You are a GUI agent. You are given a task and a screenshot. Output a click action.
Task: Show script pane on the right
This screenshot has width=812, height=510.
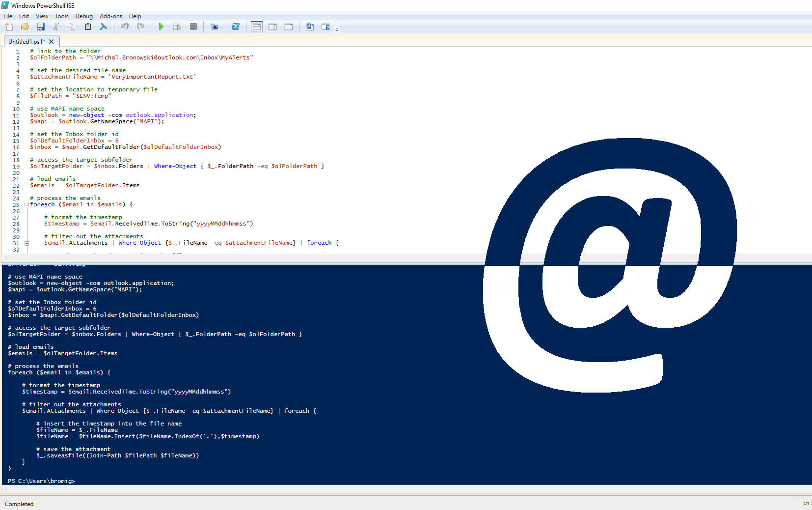click(x=273, y=27)
